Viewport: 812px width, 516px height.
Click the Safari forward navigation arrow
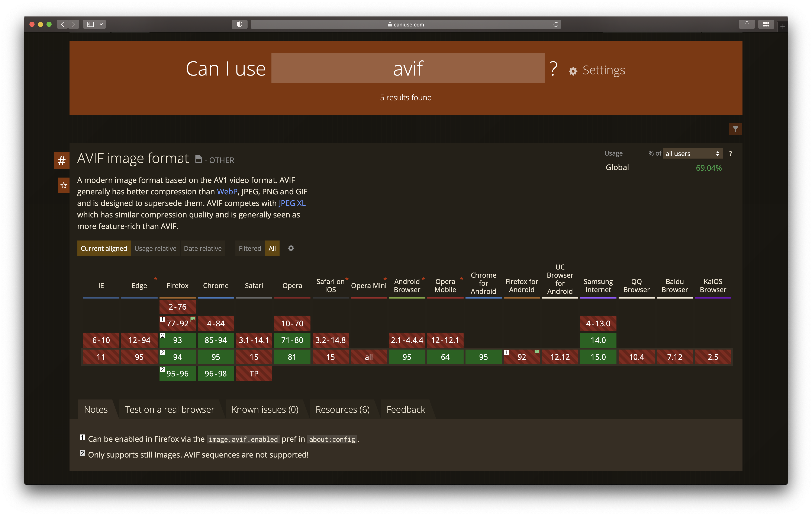[x=74, y=24]
